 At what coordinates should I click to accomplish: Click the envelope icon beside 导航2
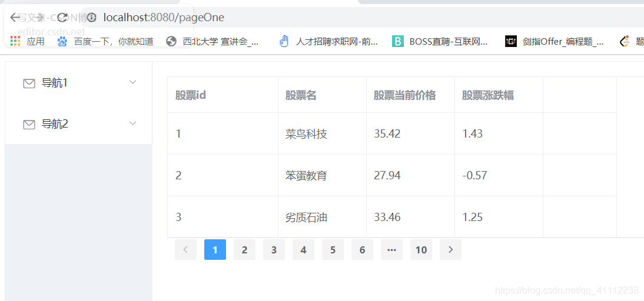pos(29,124)
